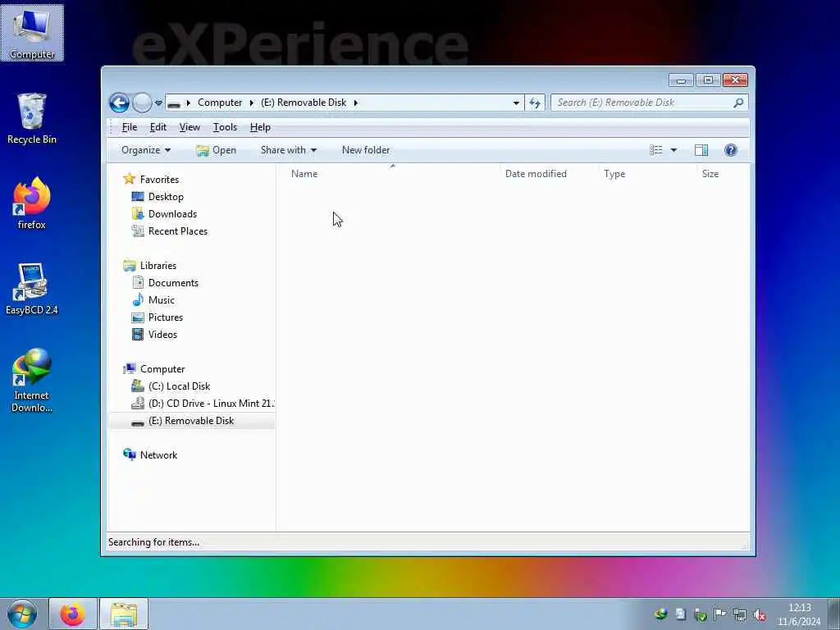Click the Refresh button beside address bar
The image size is (840, 630).
click(x=535, y=103)
